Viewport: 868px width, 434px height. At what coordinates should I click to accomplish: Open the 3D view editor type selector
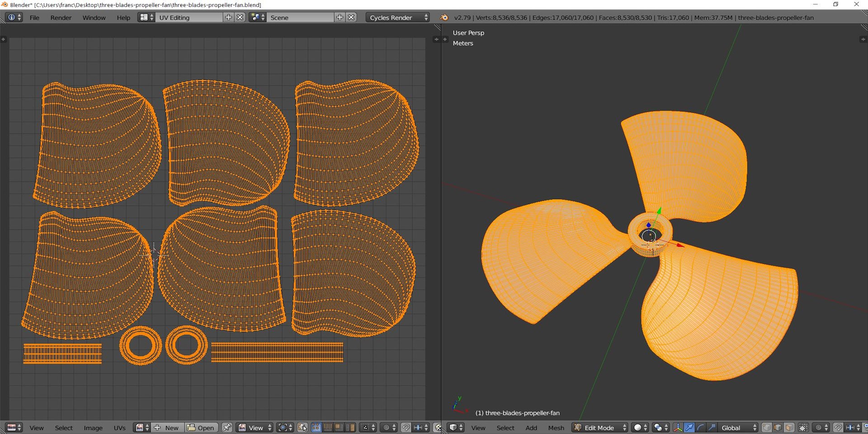[455, 428]
